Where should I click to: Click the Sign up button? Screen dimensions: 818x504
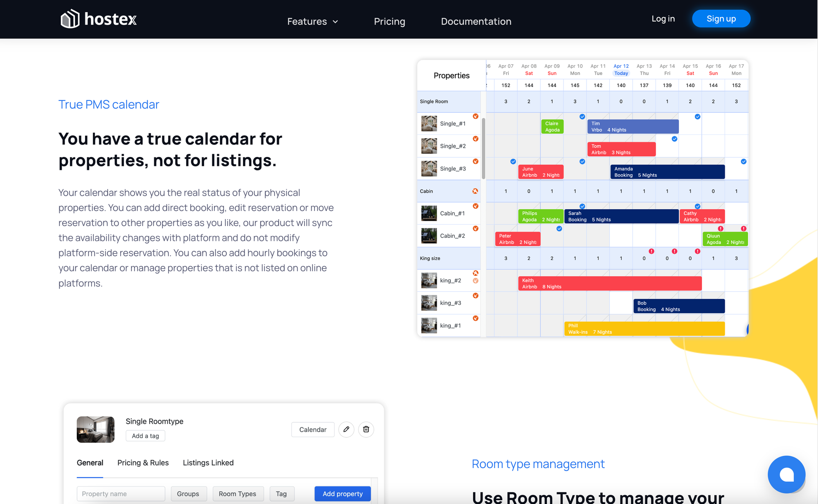pos(721,19)
